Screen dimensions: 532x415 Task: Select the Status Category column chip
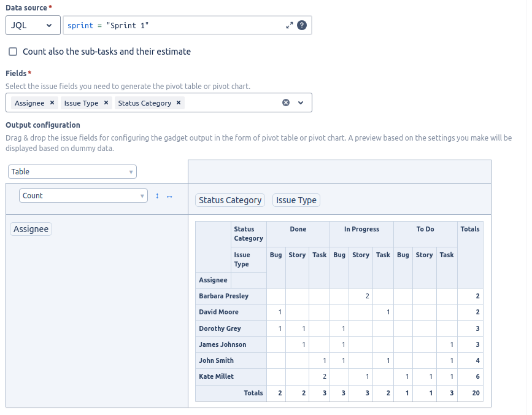[x=230, y=200]
